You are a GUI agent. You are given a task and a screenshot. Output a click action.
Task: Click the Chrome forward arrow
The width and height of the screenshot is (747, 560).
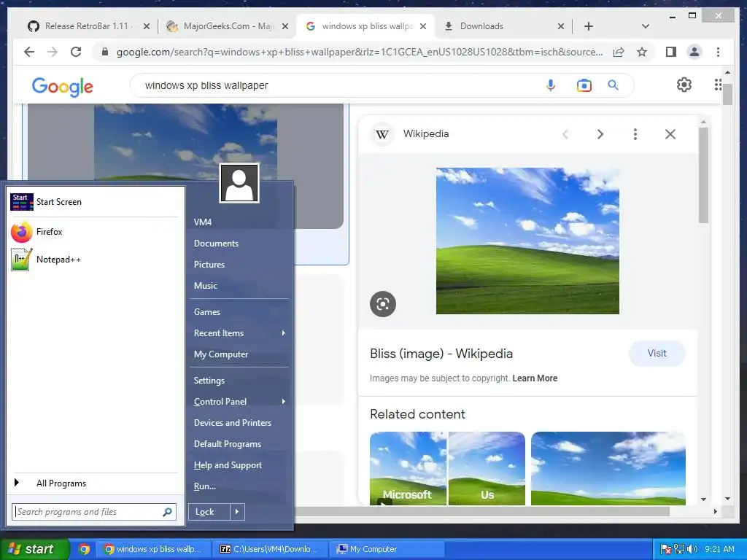click(x=53, y=52)
